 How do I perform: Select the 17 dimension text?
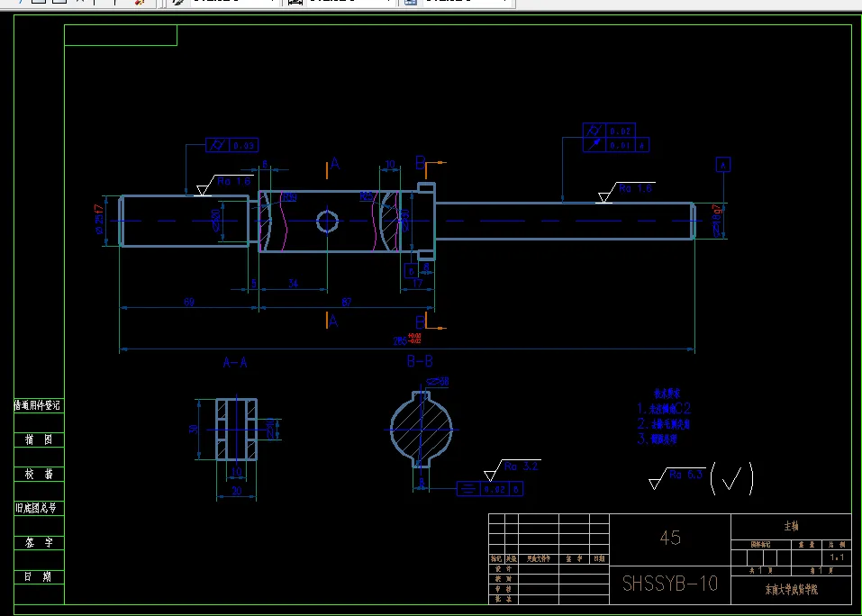tap(418, 284)
